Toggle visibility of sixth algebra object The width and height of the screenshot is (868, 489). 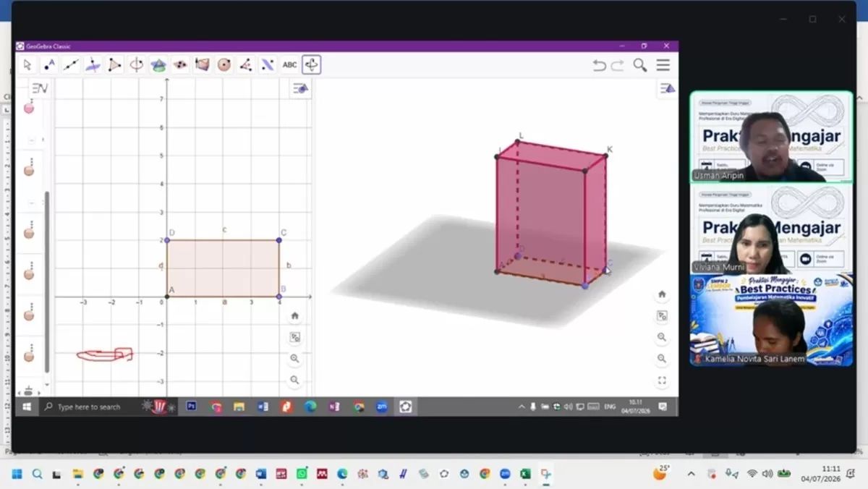(x=29, y=357)
